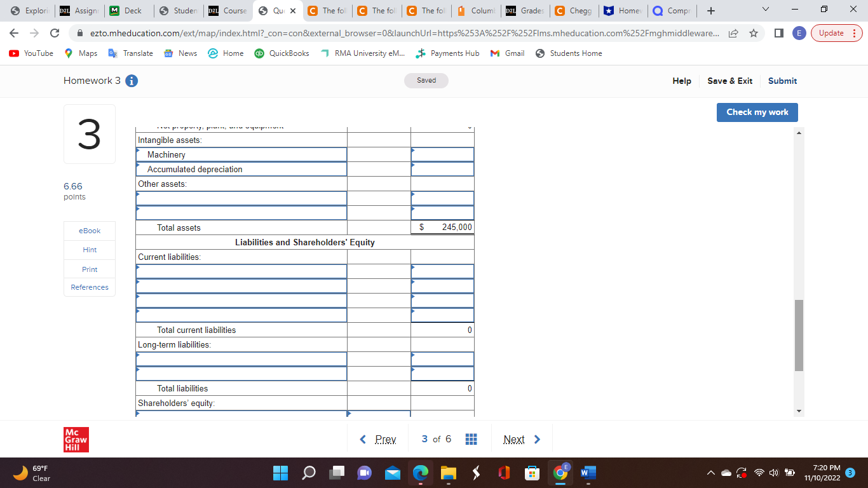Open the Translate bookmark
Image resolution: width=868 pixels, height=488 pixels.
131,53
